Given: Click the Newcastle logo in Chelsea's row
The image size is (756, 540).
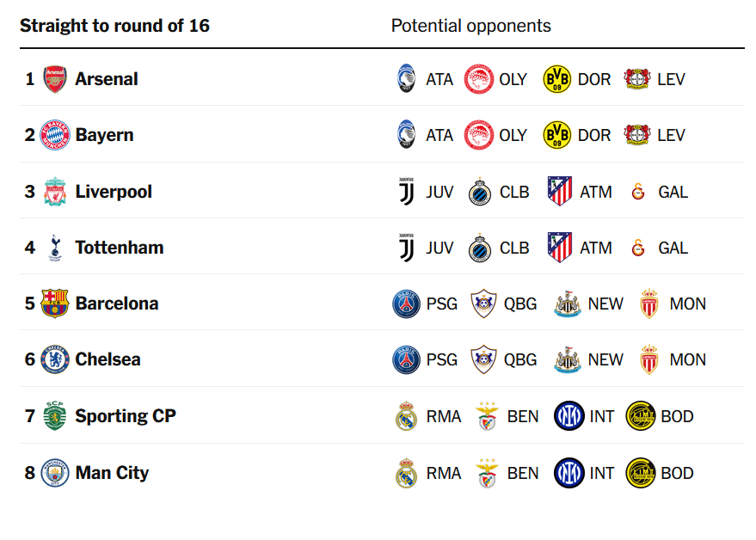Looking at the screenshot, I should pyautogui.click(x=568, y=359).
